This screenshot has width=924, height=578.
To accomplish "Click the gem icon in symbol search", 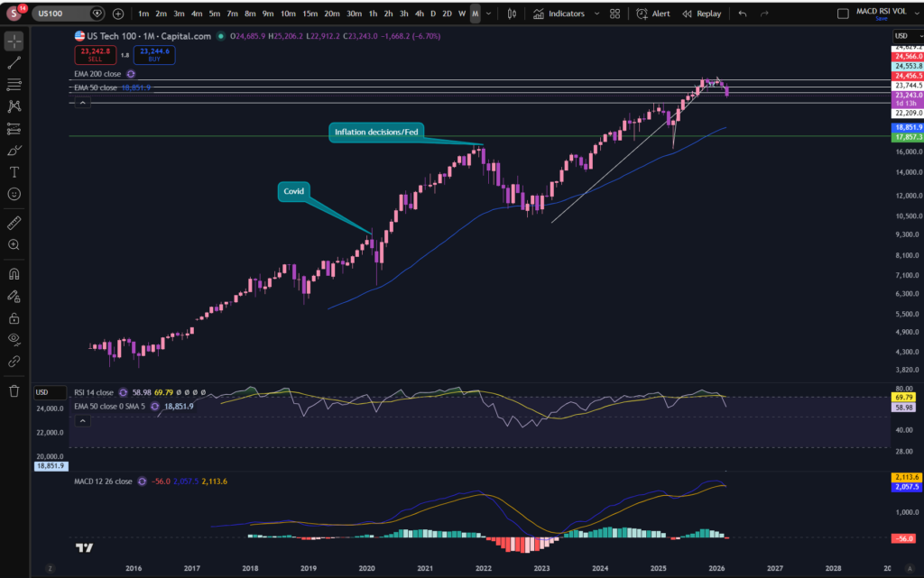I will click(x=97, y=14).
